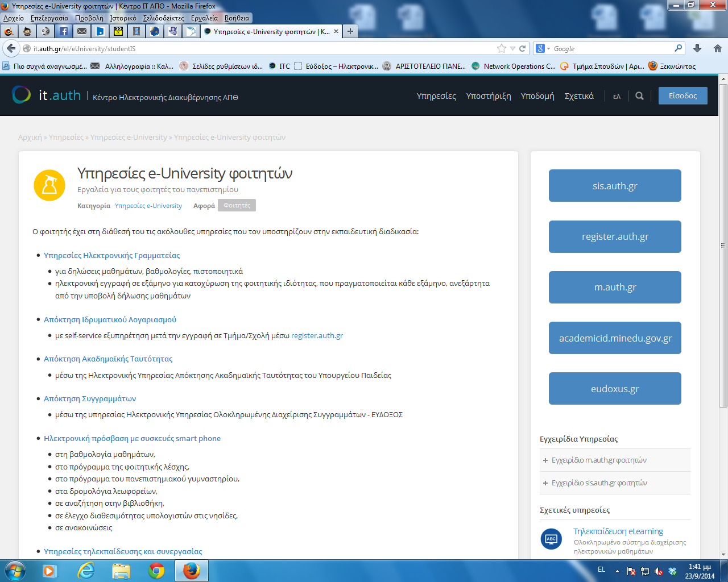Open Απόκτηση Συγγραμμάτων link
The height and width of the screenshot is (582, 728).
(x=90, y=399)
